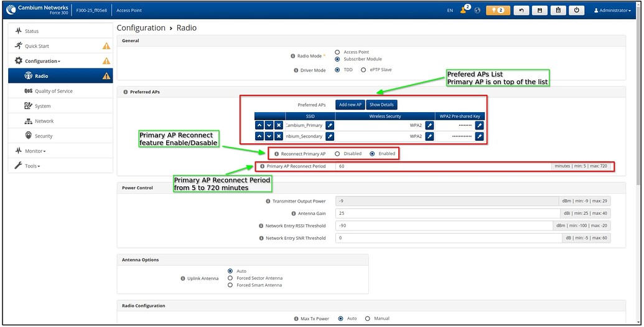Open the Radio configuration page
This screenshot has height=327, width=644.
tap(60, 76)
